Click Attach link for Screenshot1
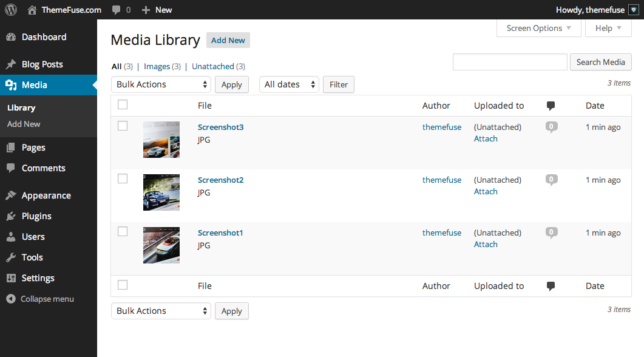The image size is (644, 357). click(486, 245)
